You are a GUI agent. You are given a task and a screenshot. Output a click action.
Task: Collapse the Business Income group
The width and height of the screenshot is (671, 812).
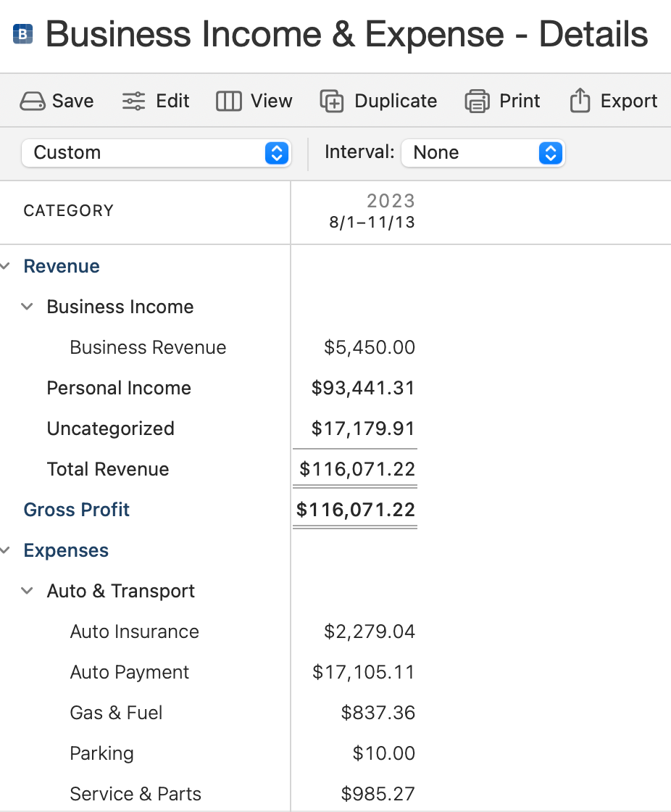[28, 307]
